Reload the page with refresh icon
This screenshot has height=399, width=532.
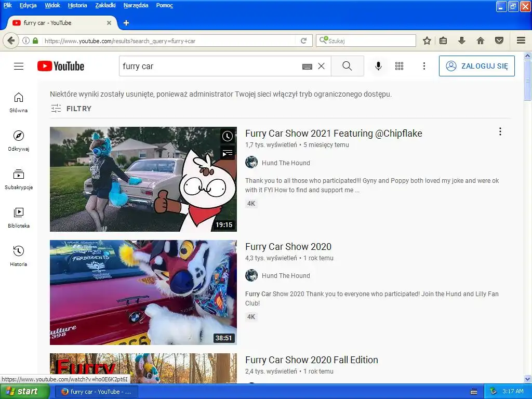[x=303, y=41]
